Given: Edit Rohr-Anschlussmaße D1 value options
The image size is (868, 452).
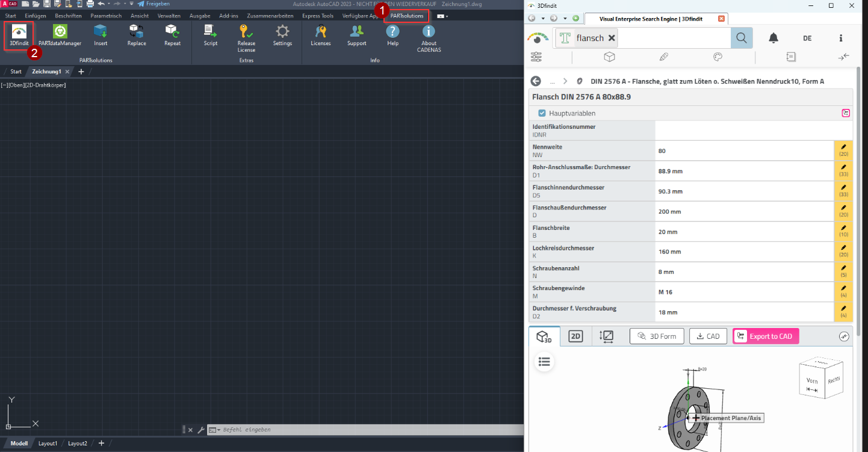Looking at the screenshot, I should [x=843, y=171].
